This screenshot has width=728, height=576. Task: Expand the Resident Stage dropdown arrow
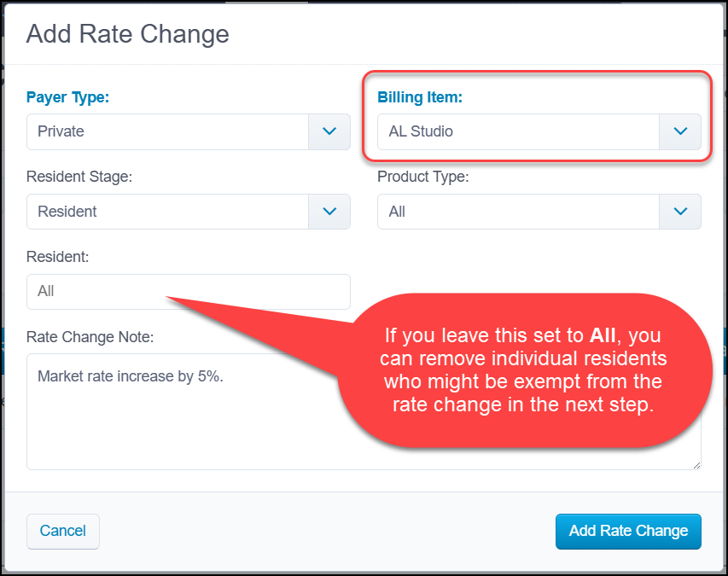pos(329,212)
